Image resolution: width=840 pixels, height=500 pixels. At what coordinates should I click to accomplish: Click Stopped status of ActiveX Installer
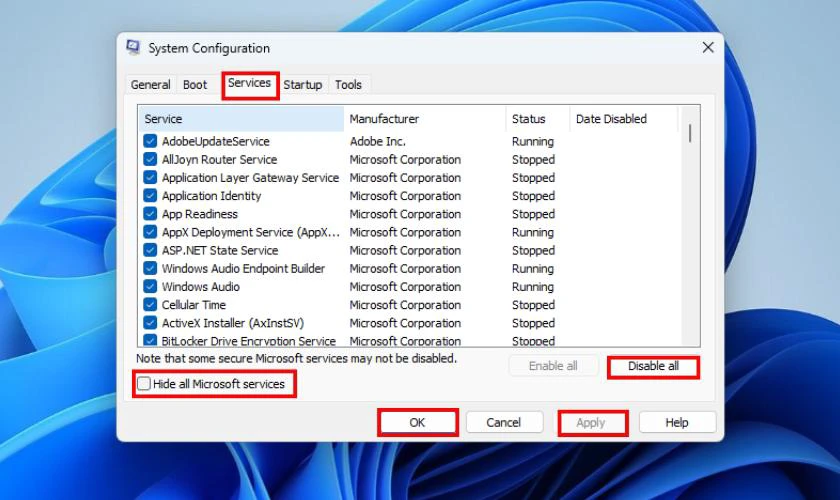click(x=533, y=324)
